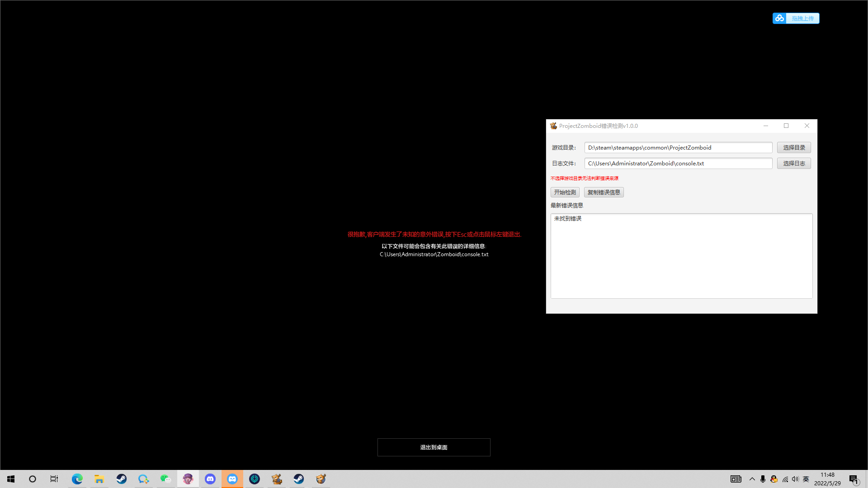Click the microphone tray icon

coord(763,479)
